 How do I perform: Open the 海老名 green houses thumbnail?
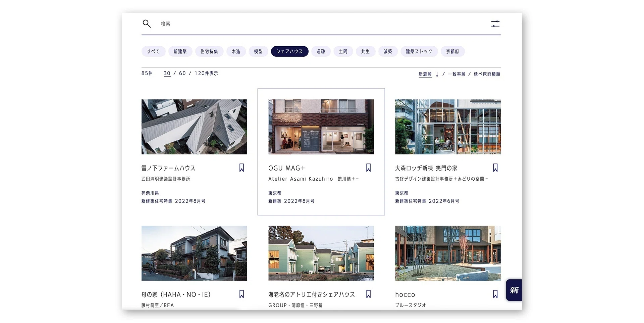pos(321,253)
